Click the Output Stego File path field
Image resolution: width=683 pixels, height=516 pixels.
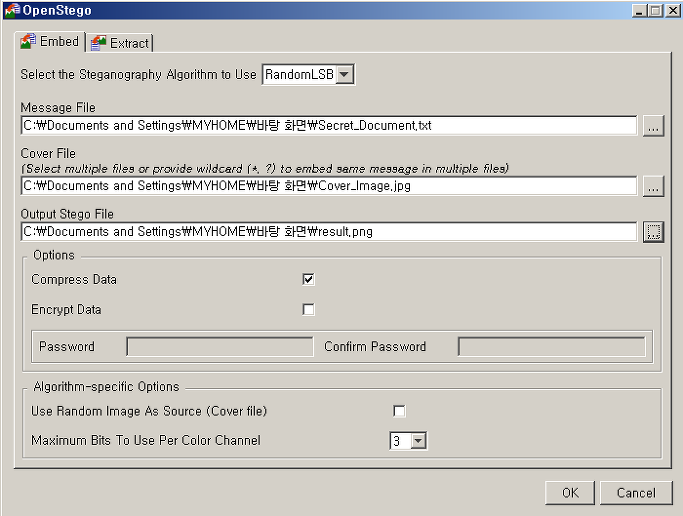point(329,231)
